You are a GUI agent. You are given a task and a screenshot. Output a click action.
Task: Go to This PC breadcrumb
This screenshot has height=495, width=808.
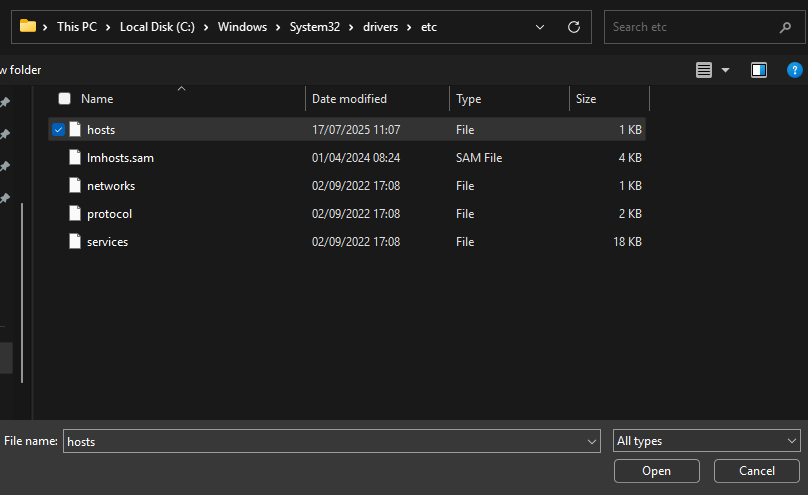77,27
